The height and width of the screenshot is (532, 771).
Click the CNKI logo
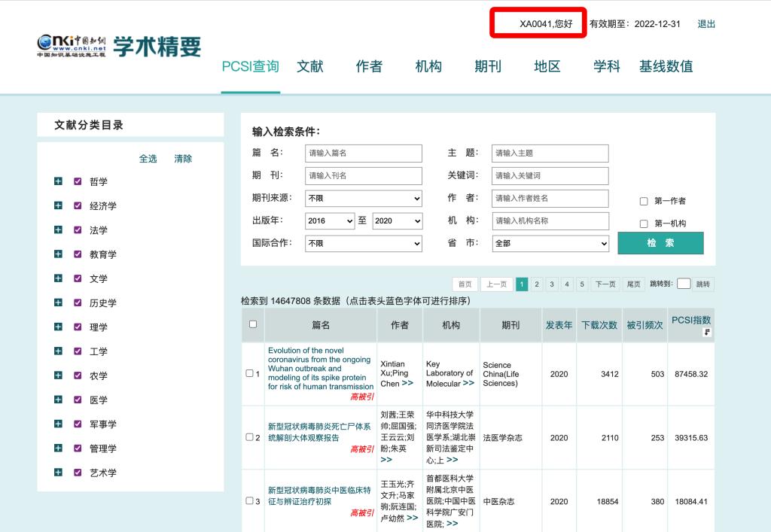(72, 46)
